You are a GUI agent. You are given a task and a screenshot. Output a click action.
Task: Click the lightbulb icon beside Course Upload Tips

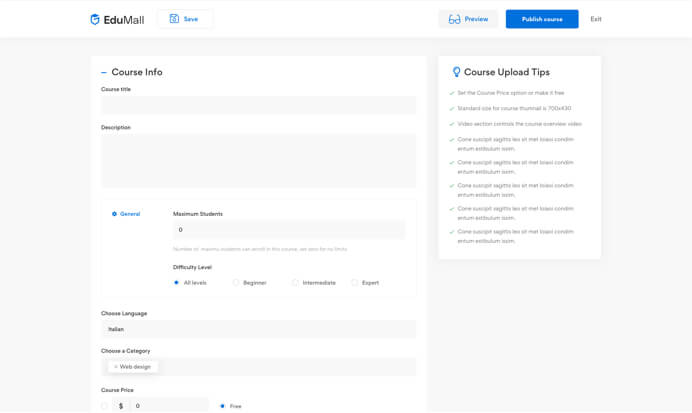tap(457, 72)
